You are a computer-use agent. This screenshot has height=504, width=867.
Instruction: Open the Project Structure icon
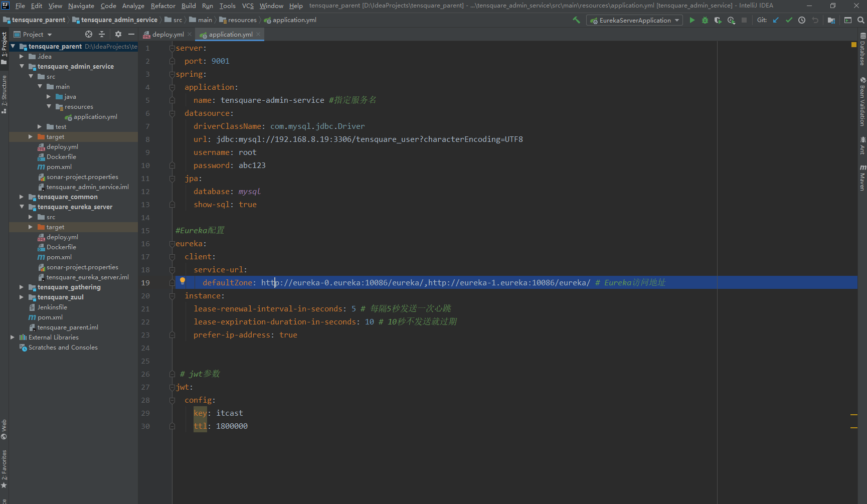click(831, 20)
